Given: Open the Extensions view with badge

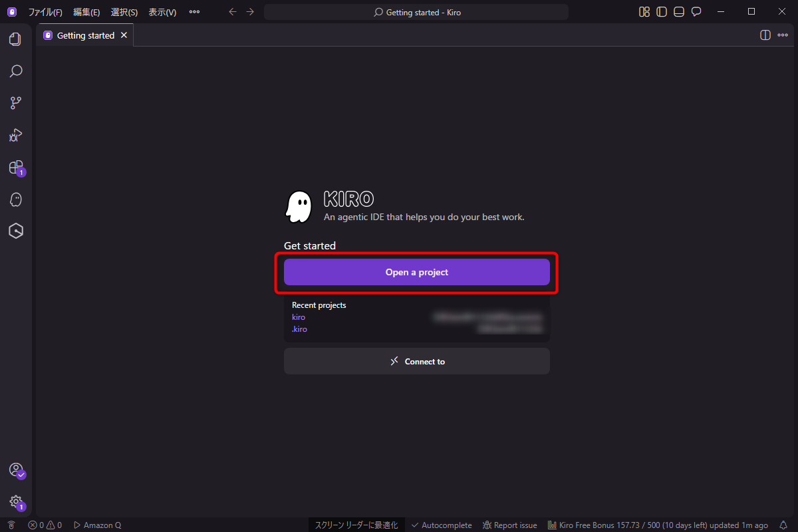Looking at the screenshot, I should click(x=16, y=168).
